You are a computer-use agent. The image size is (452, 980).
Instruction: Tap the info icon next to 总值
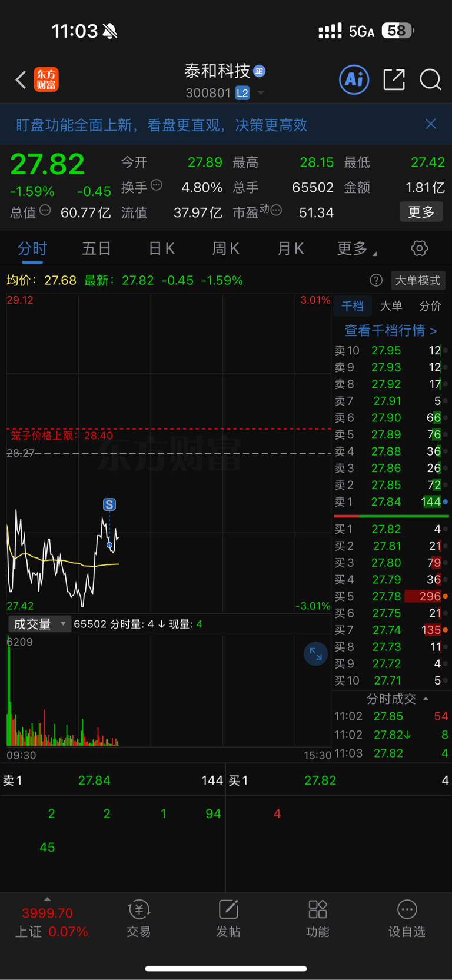click(45, 210)
